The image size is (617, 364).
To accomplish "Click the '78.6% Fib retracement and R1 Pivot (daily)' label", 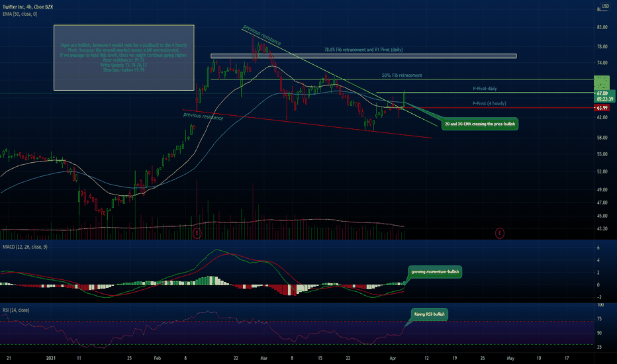I will tap(363, 50).
